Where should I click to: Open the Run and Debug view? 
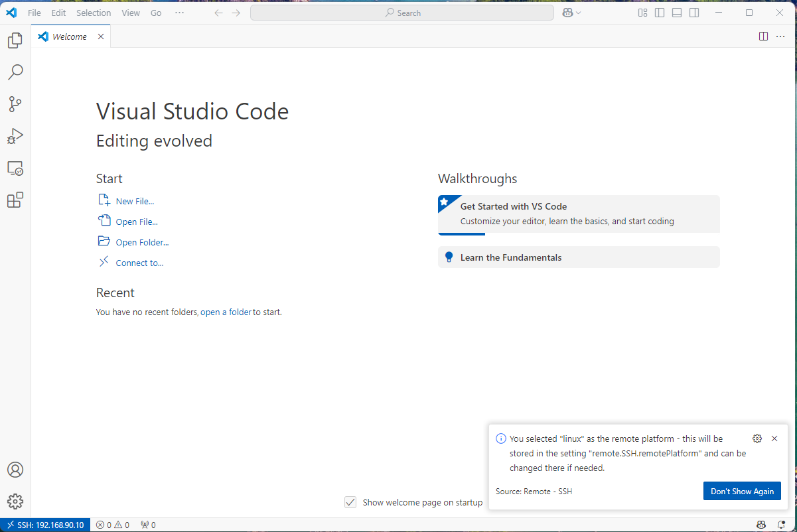[x=15, y=136]
